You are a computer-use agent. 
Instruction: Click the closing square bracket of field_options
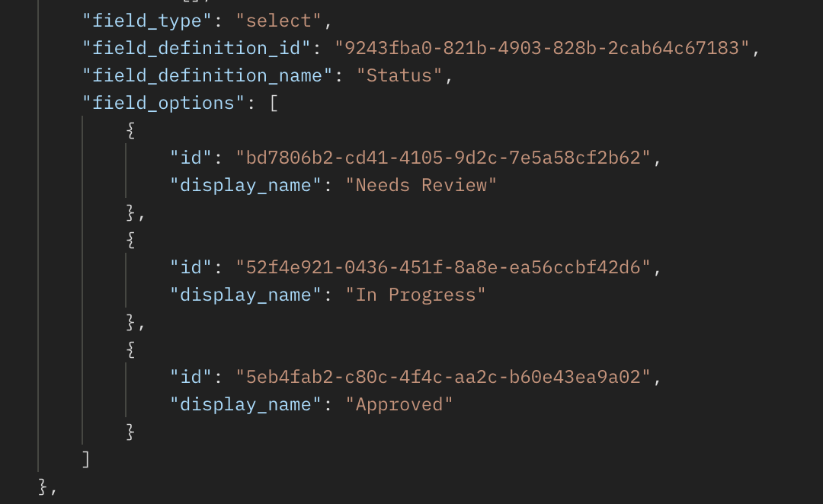[86, 459]
